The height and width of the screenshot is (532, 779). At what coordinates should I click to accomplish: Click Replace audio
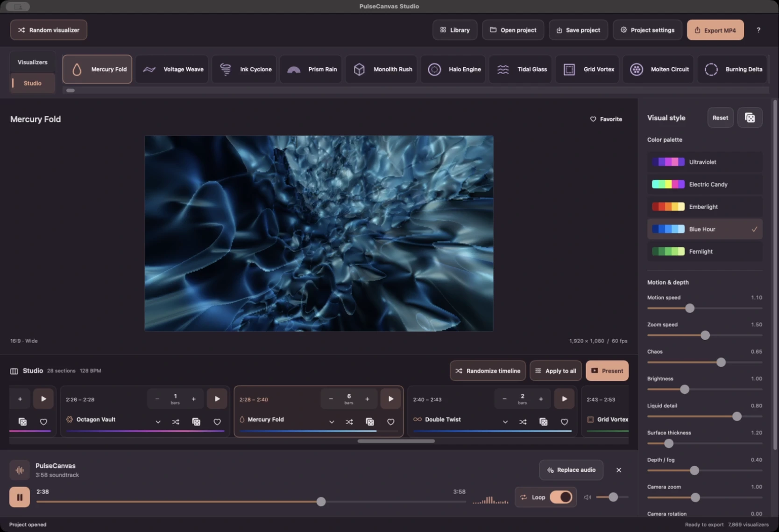click(x=571, y=470)
